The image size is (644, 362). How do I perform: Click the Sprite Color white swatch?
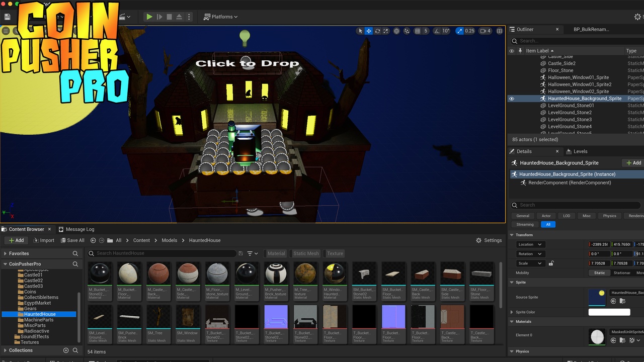[609, 312]
